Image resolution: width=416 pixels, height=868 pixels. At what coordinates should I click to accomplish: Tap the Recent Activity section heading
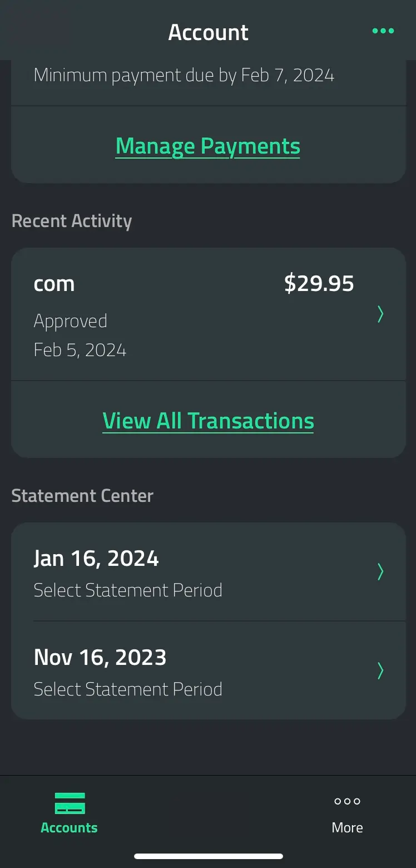click(72, 221)
